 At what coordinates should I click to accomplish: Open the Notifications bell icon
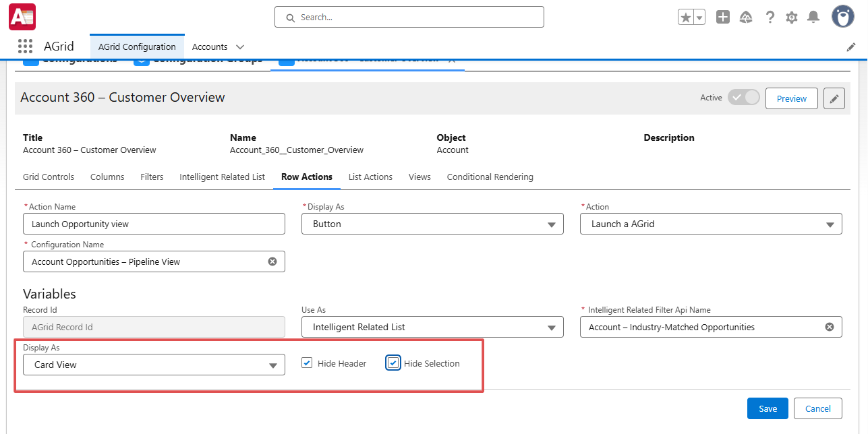(x=813, y=18)
